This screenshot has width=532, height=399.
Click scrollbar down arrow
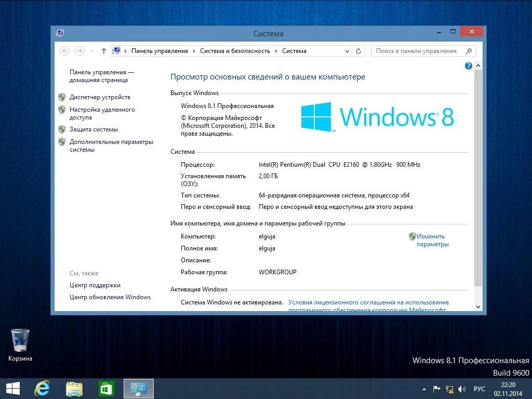(x=478, y=307)
